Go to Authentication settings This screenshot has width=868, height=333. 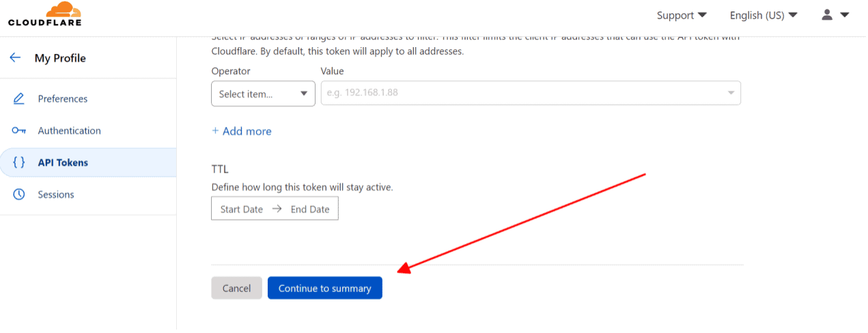coord(69,131)
